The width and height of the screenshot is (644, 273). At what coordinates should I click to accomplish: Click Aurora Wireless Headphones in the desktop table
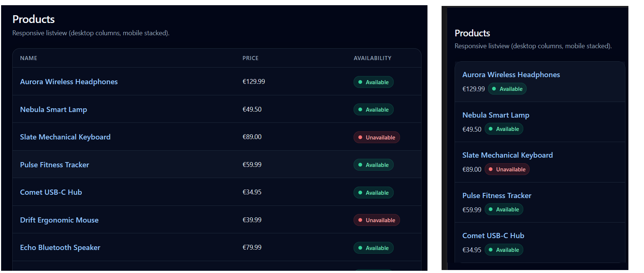[x=69, y=82]
